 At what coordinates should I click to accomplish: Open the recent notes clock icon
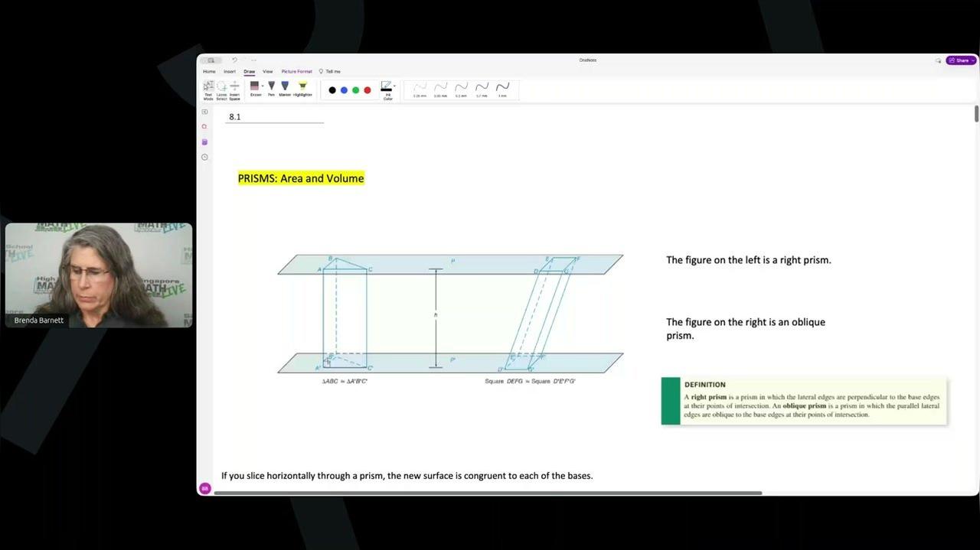point(204,157)
